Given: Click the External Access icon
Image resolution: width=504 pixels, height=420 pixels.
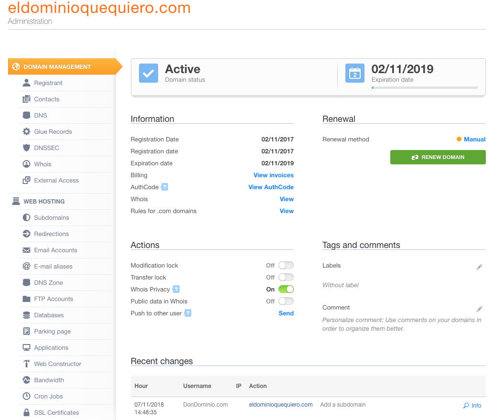Looking at the screenshot, I should [26, 180].
